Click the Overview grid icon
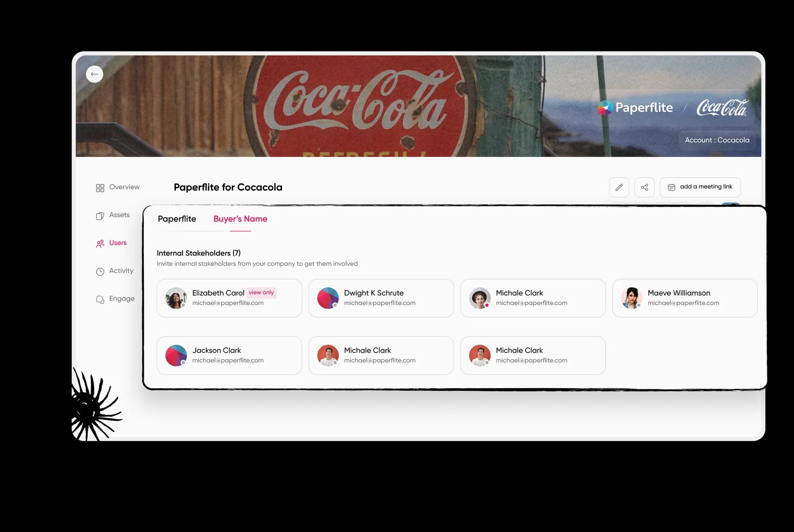 (x=100, y=188)
